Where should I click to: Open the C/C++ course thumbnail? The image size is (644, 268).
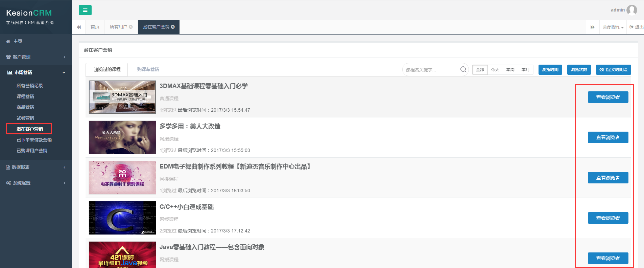[x=122, y=218]
